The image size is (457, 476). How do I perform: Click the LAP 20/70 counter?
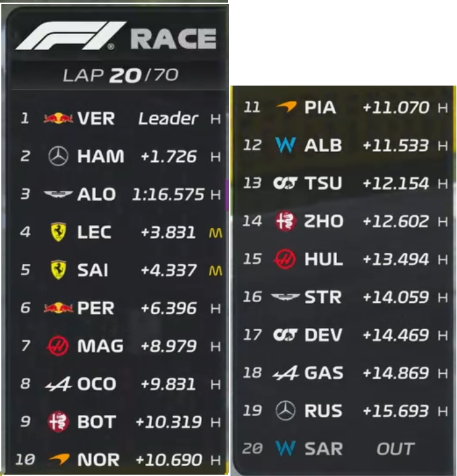(x=121, y=75)
